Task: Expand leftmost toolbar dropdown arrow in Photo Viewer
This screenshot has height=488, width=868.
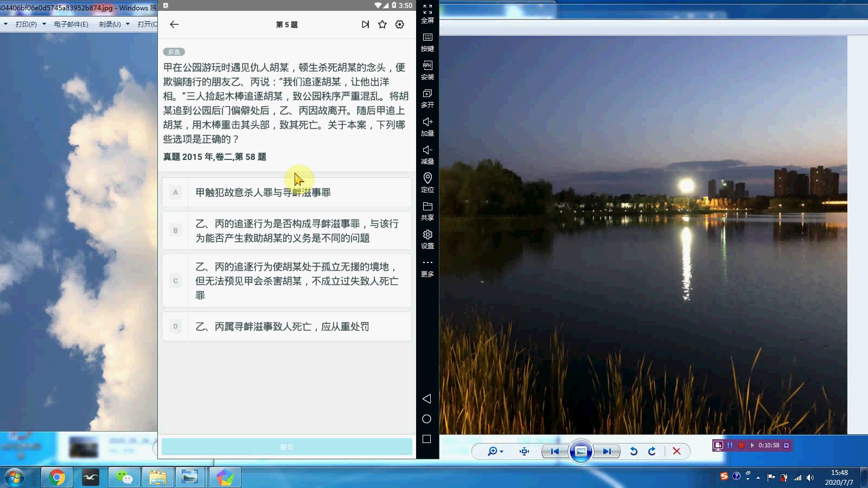Action: (5, 24)
